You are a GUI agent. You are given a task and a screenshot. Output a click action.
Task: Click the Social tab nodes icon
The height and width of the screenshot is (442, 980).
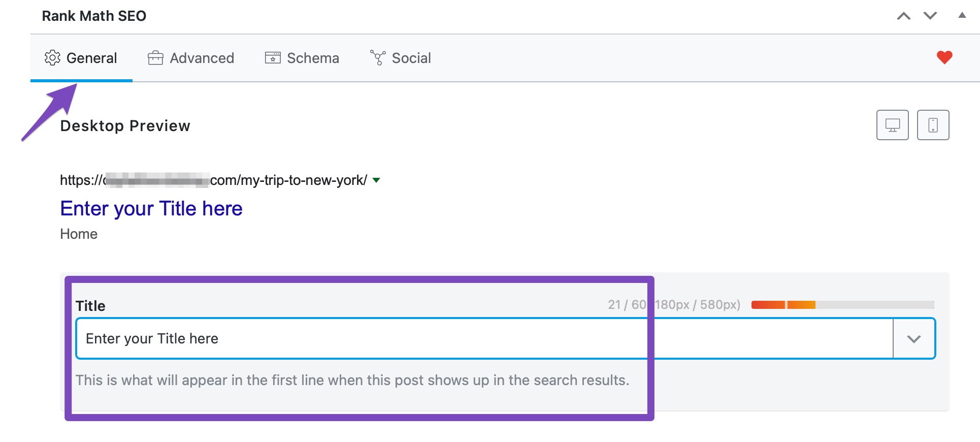[377, 58]
